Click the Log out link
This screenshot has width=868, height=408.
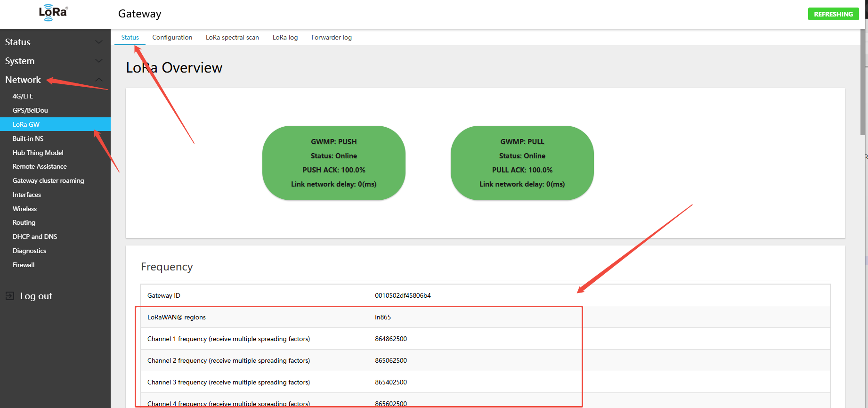pyautogui.click(x=36, y=296)
